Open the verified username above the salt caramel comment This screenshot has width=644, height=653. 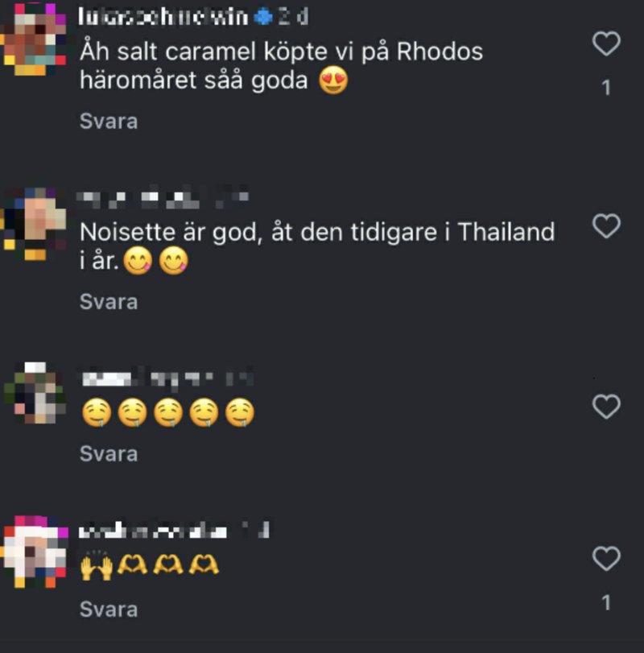point(163,17)
